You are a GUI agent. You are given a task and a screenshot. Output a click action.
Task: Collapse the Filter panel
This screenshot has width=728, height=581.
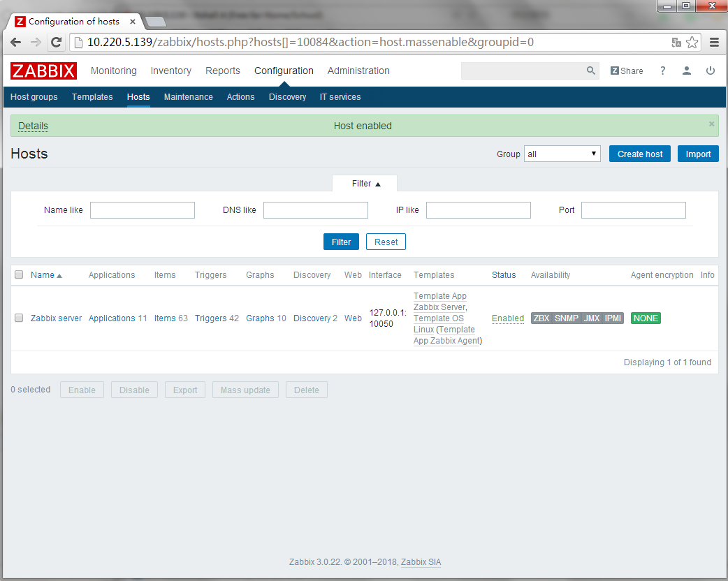[x=366, y=184]
